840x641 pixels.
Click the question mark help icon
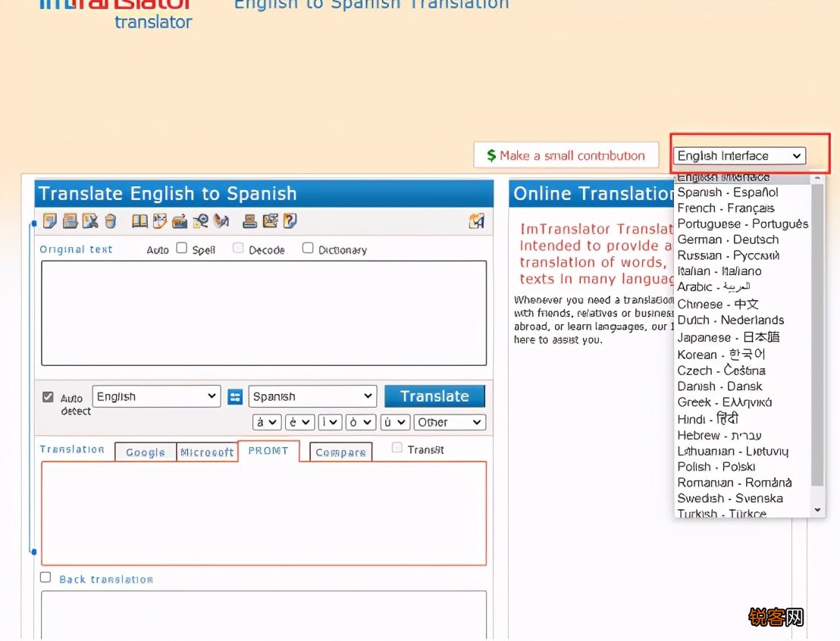[290, 220]
